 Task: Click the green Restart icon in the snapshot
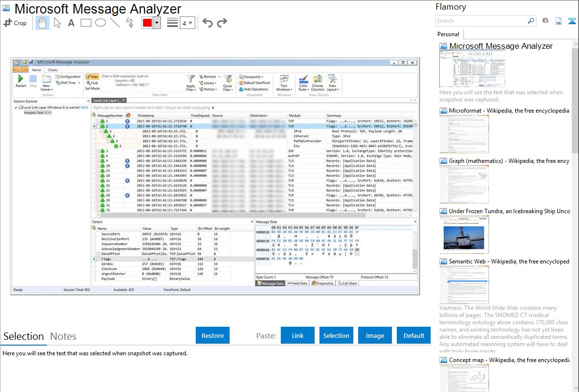pyautogui.click(x=21, y=79)
